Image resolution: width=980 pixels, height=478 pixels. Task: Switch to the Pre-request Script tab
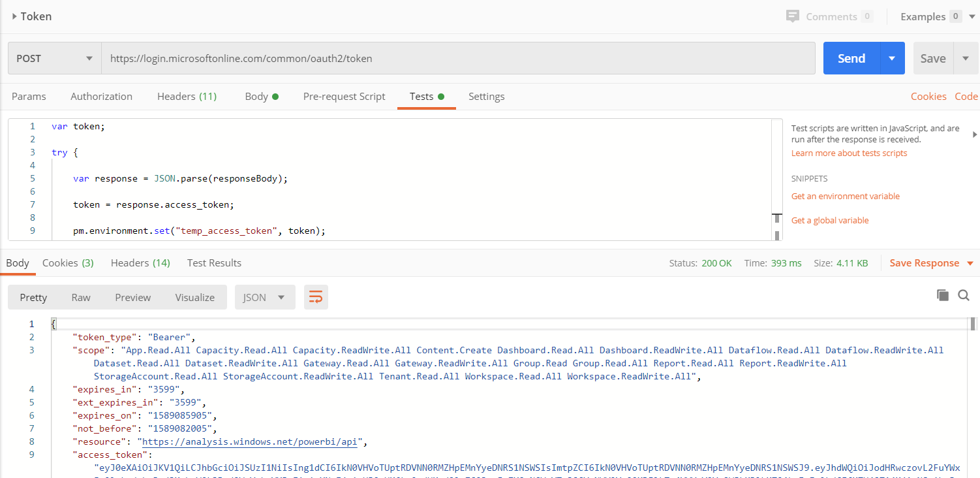(x=345, y=96)
